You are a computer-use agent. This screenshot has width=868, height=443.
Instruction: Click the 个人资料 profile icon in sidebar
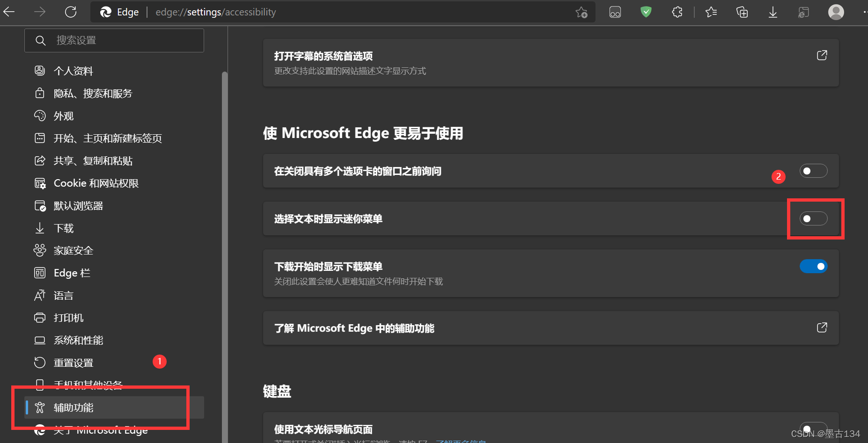coord(40,71)
